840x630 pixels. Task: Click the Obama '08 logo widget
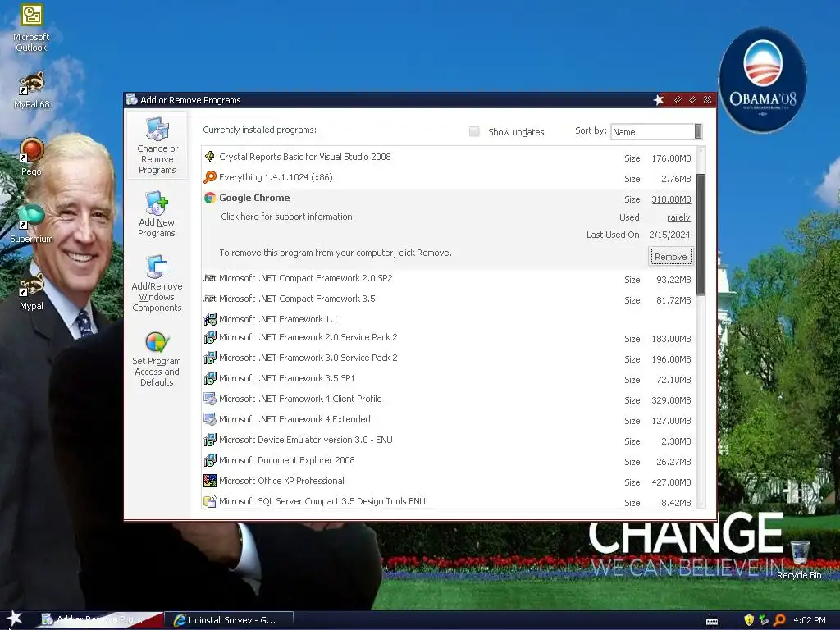[762, 80]
